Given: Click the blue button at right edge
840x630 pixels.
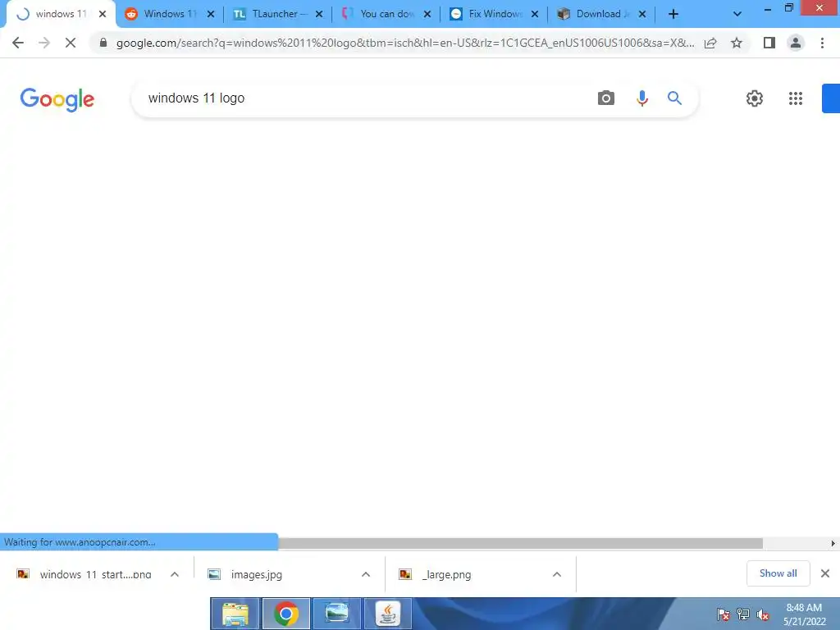Looking at the screenshot, I should pyautogui.click(x=831, y=98).
